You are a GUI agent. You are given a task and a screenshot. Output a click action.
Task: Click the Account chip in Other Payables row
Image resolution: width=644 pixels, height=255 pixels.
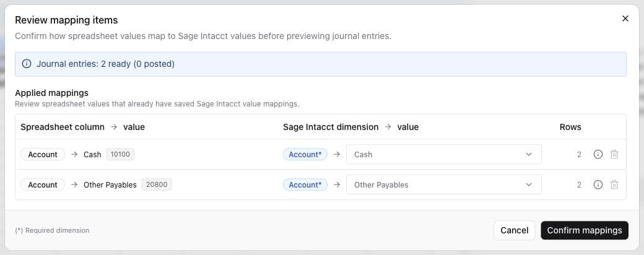click(x=43, y=185)
